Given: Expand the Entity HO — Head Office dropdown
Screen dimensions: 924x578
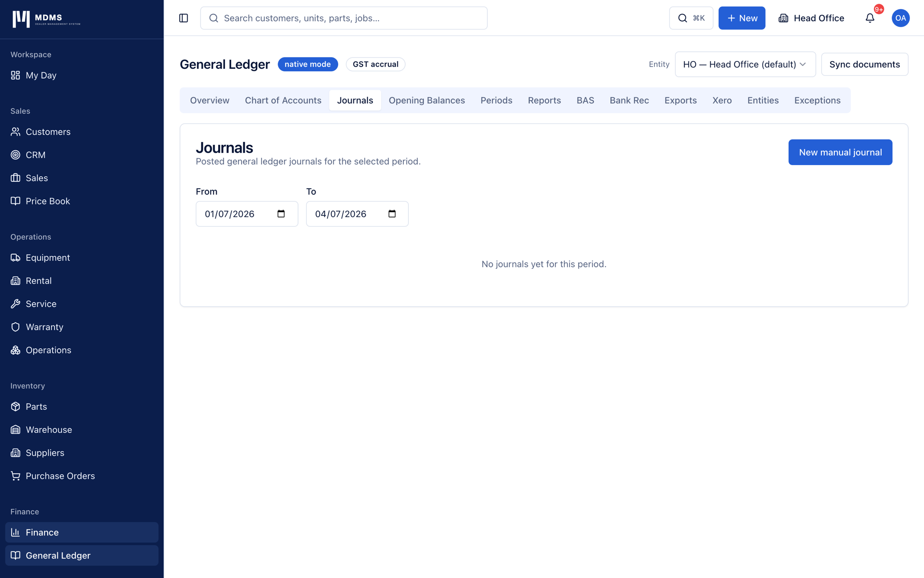Looking at the screenshot, I should (x=745, y=64).
